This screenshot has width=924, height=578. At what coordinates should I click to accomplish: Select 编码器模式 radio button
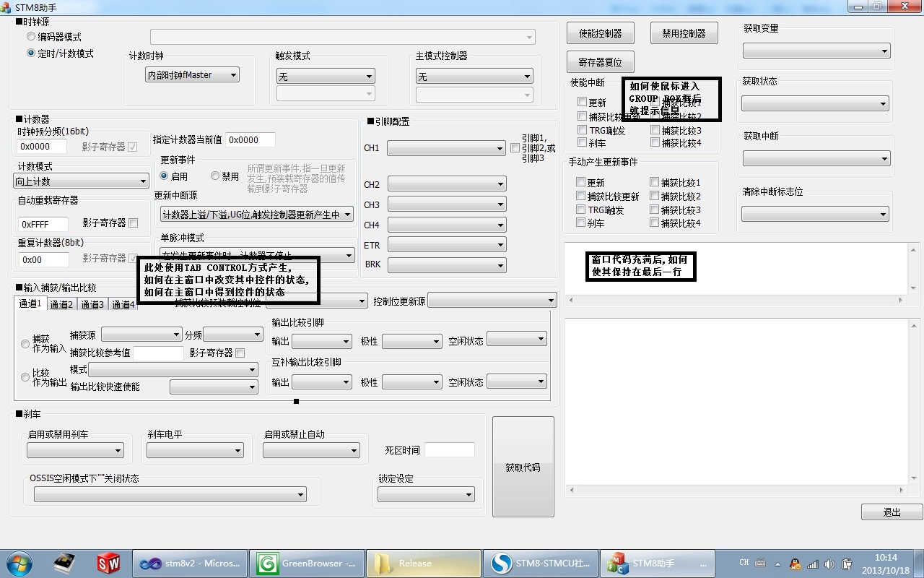31,36
